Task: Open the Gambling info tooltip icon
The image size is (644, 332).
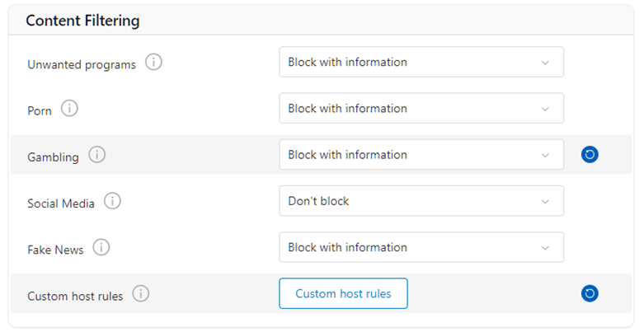Action: 97,155
